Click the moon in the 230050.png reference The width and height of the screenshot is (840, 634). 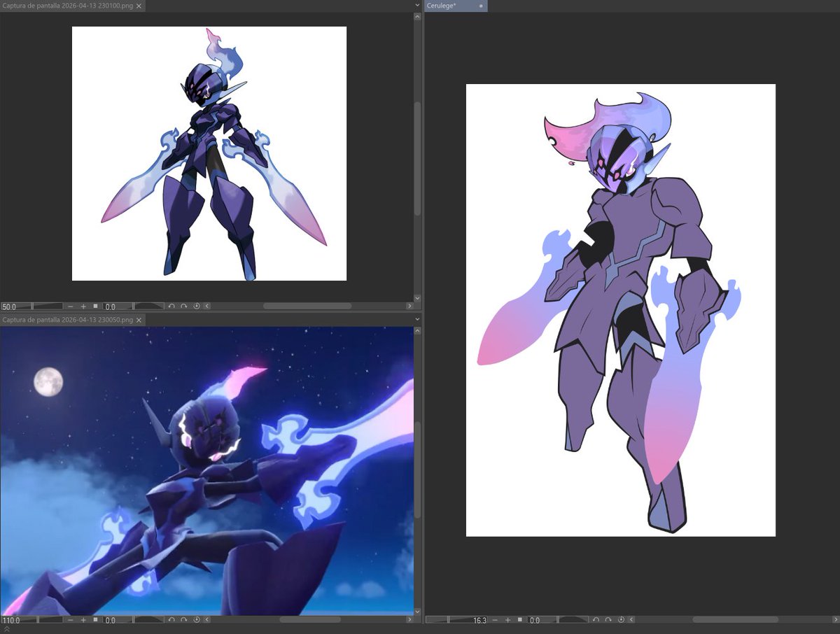click(48, 382)
